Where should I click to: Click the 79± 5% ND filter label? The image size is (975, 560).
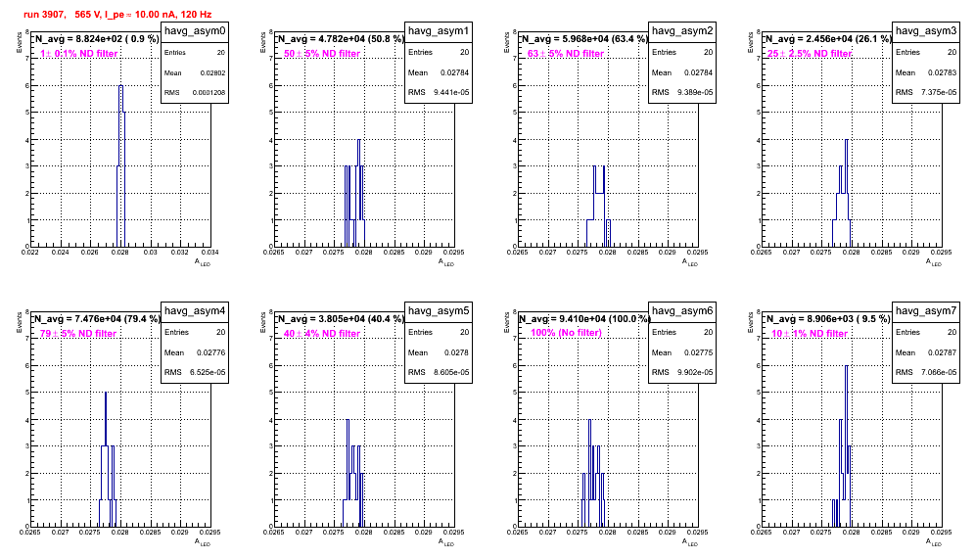point(78,334)
